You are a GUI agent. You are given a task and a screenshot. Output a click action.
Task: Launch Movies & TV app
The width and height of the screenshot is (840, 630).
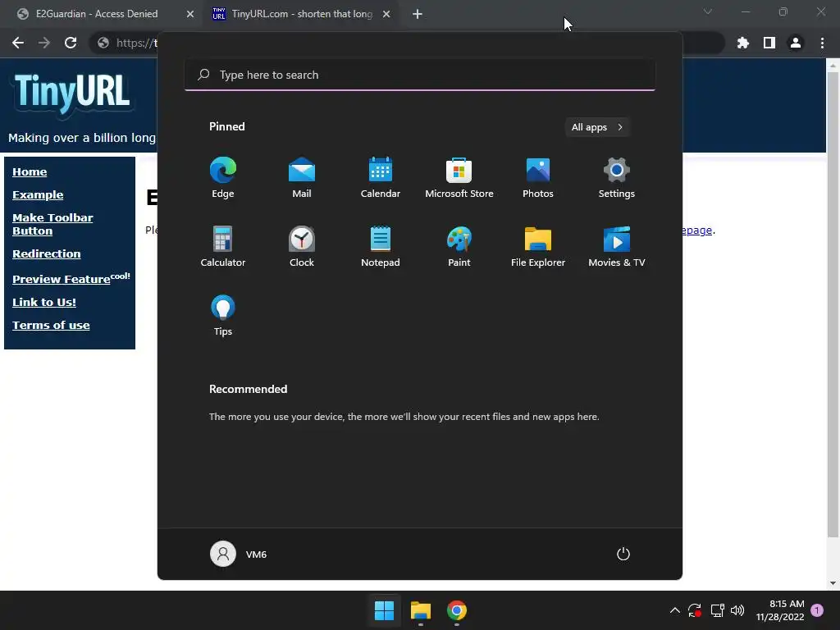[x=617, y=246]
